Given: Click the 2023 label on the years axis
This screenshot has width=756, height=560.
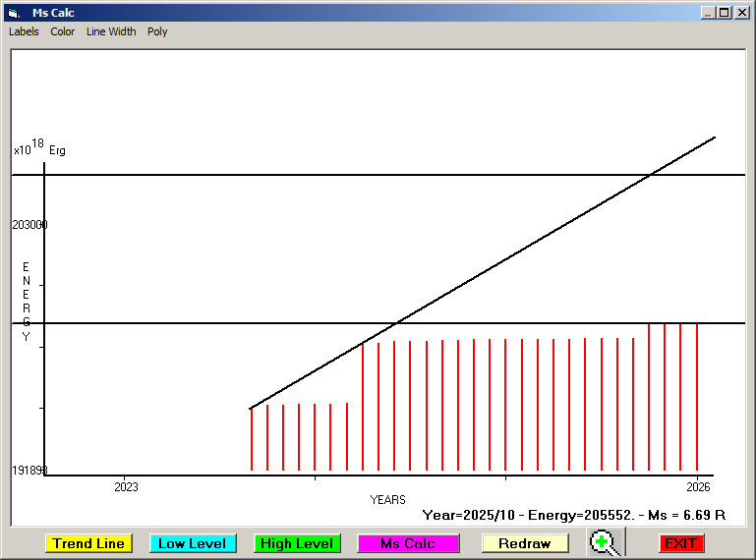Looking at the screenshot, I should point(126,486).
